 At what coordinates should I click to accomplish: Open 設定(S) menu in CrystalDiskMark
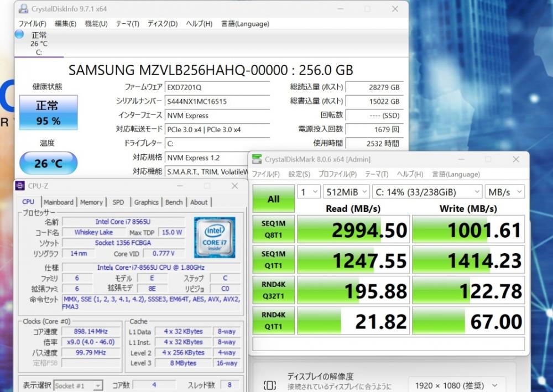[x=299, y=174]
